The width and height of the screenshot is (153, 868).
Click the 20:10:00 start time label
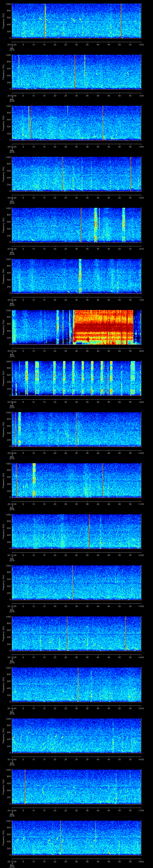[12, 504]
